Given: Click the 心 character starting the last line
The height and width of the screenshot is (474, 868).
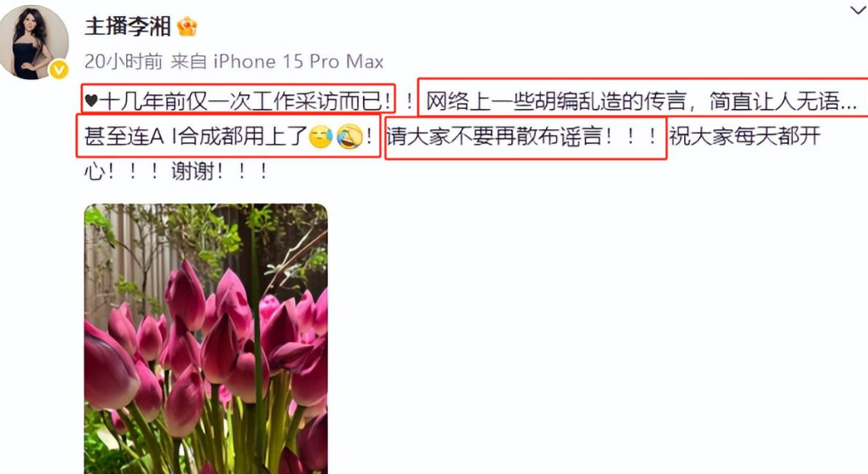Looking at the screenshot, I should coord(95,171).
